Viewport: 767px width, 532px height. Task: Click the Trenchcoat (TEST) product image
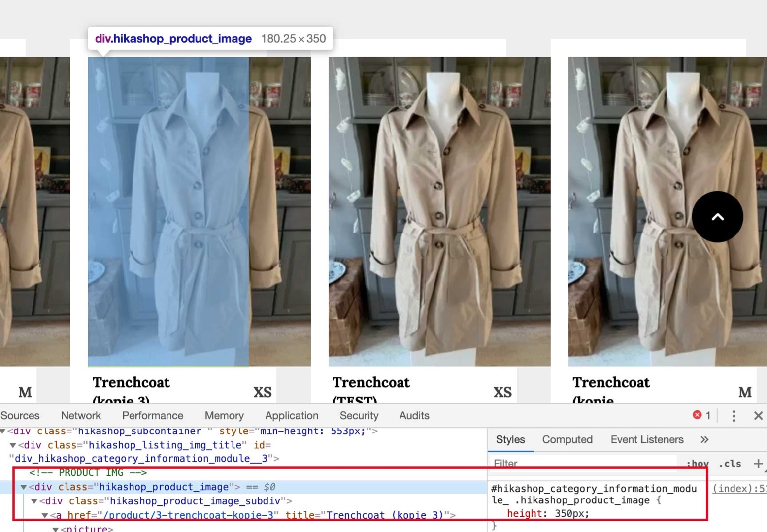pos(439,212)
